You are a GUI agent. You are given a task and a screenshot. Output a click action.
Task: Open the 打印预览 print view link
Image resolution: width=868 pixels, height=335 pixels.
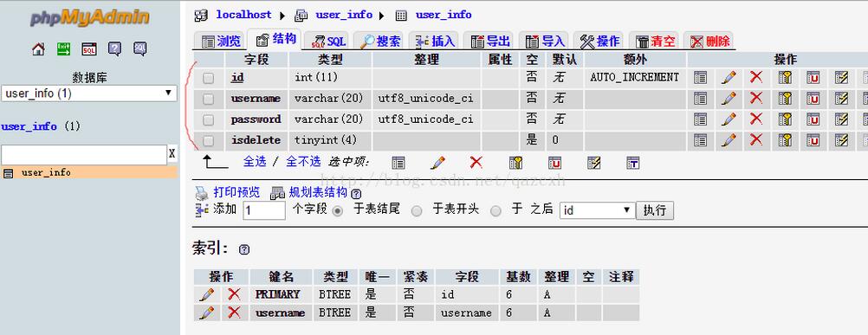coord(236,192)
